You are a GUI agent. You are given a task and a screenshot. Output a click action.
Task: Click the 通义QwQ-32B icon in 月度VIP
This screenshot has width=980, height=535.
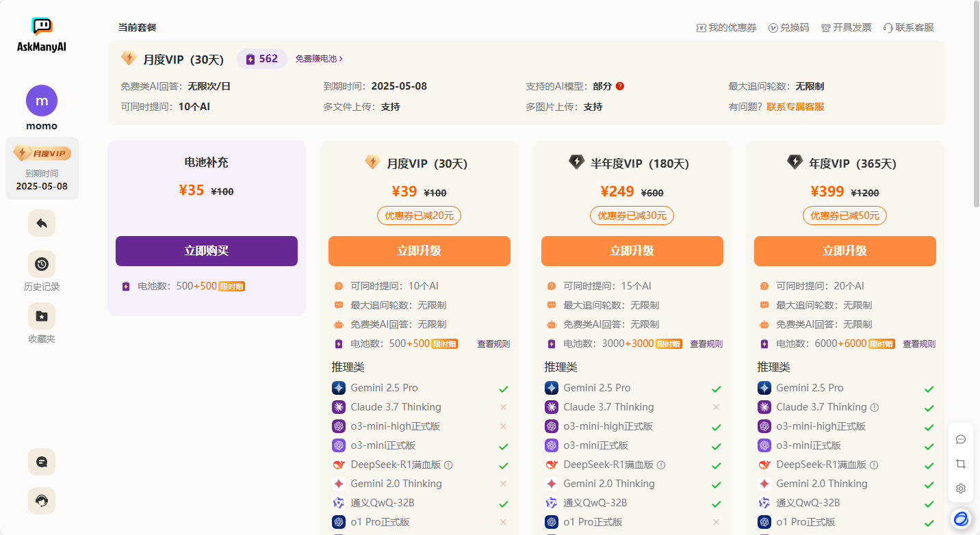[x=339, y=503]
